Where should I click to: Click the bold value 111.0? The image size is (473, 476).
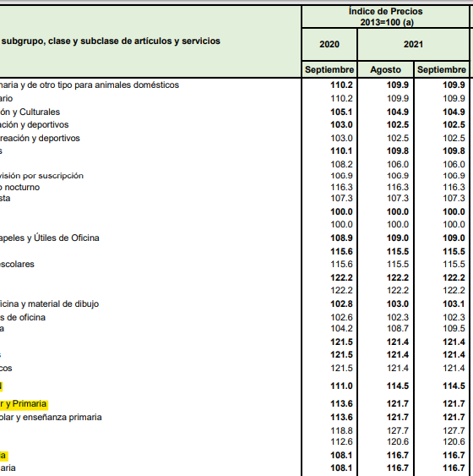(341, 386)
